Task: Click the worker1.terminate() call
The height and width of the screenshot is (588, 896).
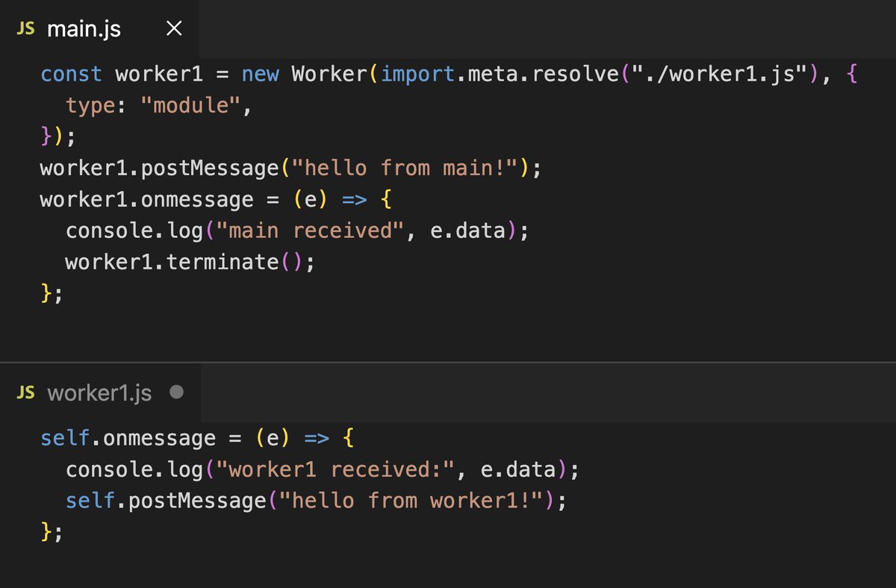Action: point(190,263)
